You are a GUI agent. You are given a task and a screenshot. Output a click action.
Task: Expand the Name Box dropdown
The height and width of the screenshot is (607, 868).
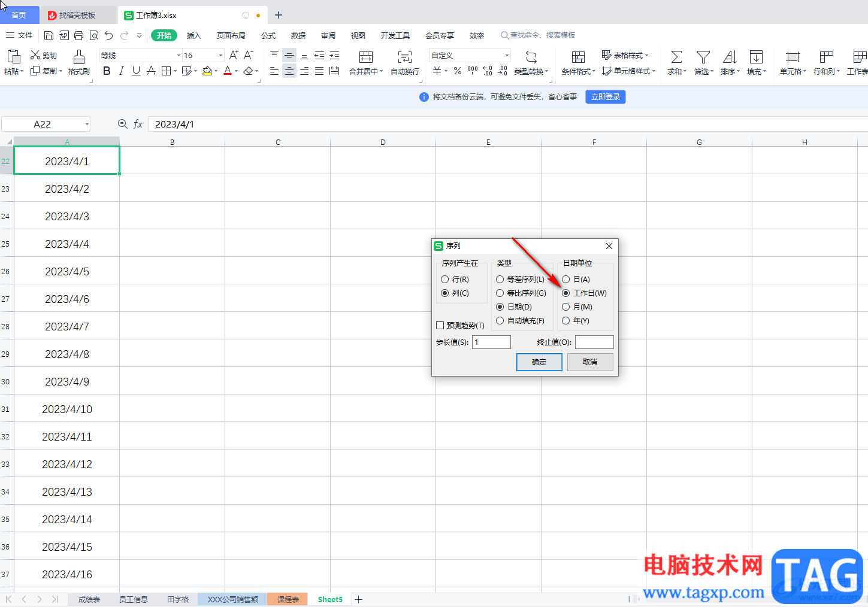pos(87,124)
